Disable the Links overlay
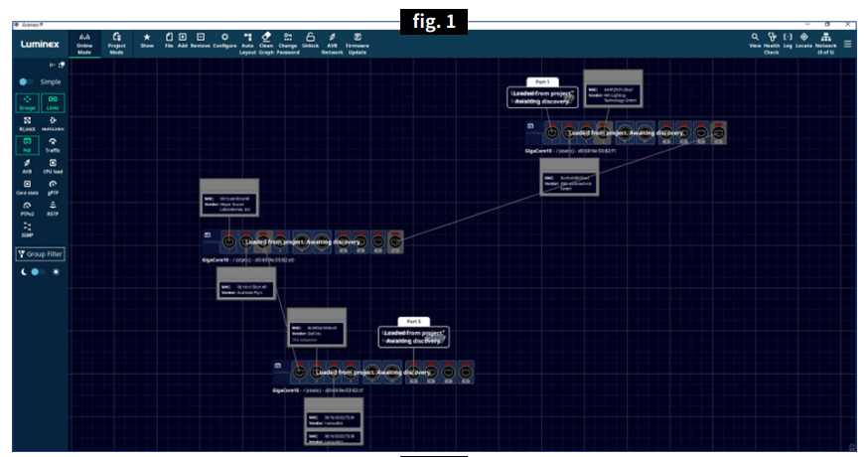This screenshot has width=868, height=457. (x=53, y=102)
